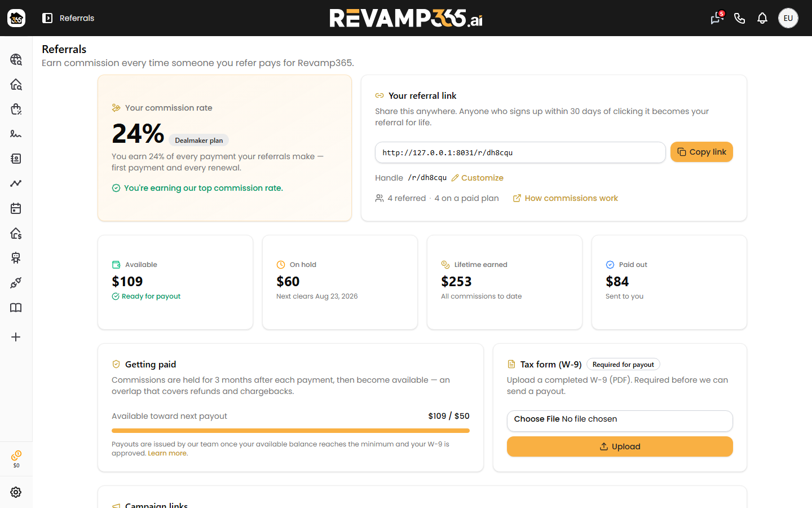The image size is (812, 508).
Task: Click the payout progress bar
Action: coord(290,431)
